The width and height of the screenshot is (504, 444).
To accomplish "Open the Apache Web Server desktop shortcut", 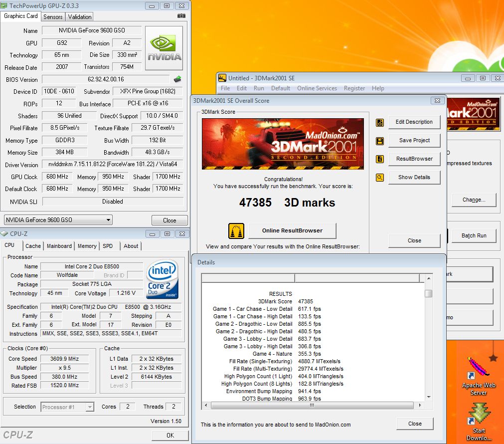I will pos(478,375).
